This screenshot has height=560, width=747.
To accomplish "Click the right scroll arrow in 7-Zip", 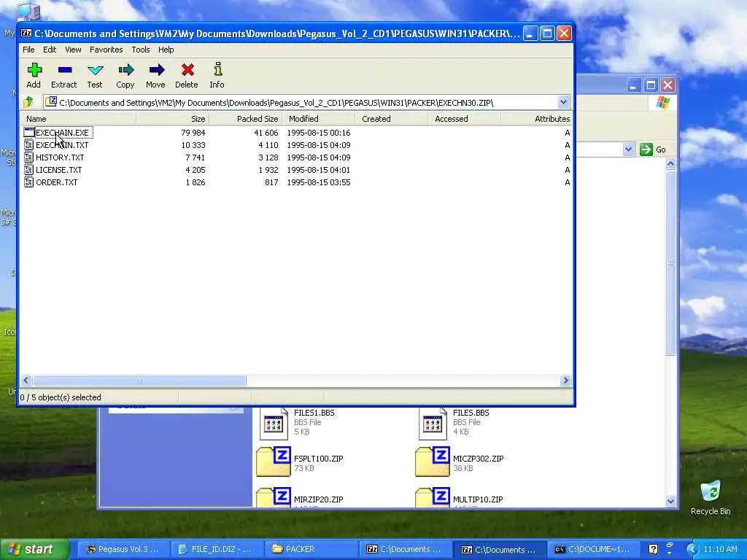I will (x=565, y=380).
